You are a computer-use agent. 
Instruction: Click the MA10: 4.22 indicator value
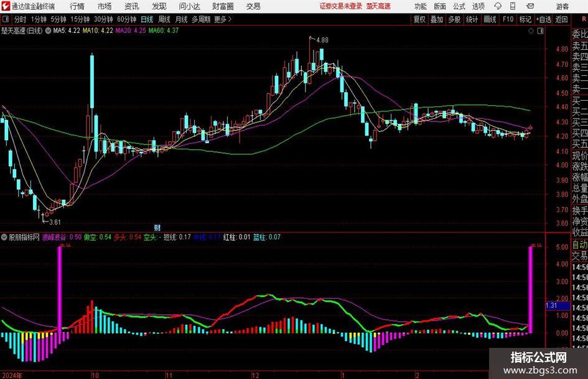[98, 30]
